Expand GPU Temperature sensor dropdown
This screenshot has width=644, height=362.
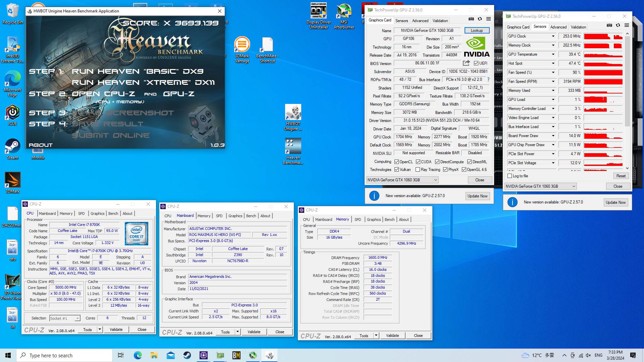pyautogui.click(x=553, y=54)
